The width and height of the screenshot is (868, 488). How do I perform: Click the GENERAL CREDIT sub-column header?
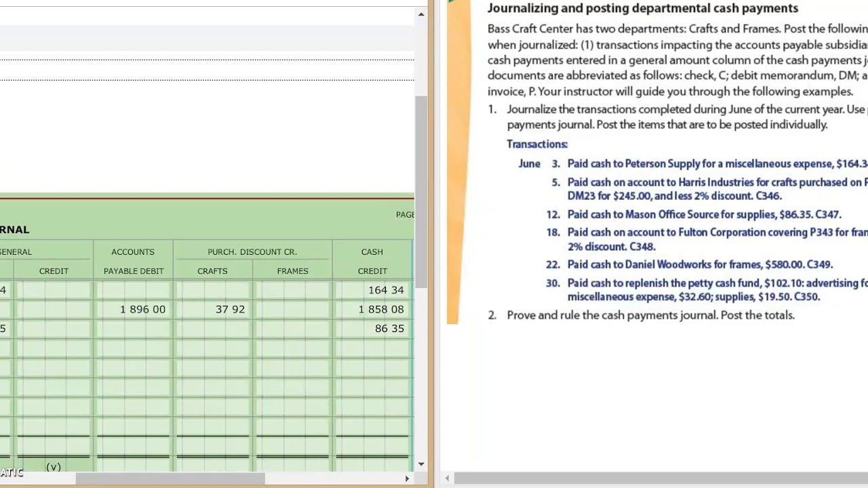point(54,271)
